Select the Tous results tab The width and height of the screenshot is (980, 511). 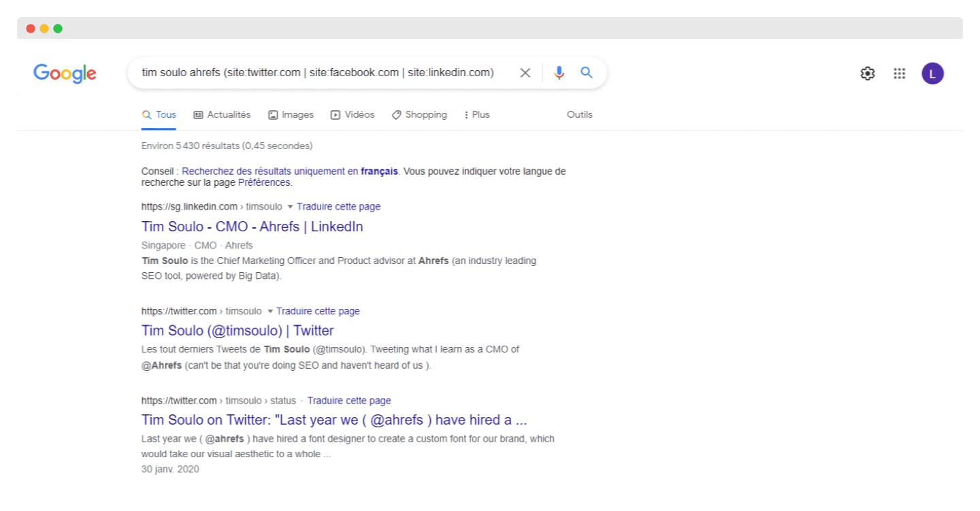[159, 114]
